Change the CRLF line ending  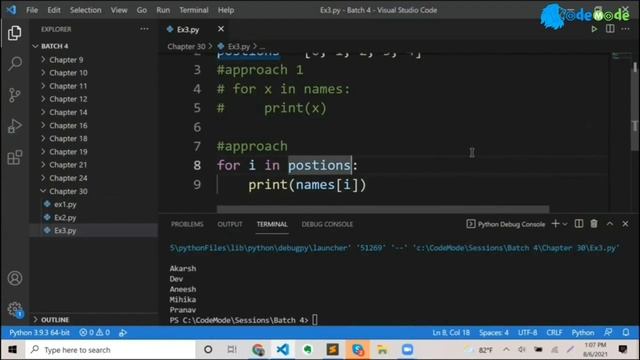point(554,333)
